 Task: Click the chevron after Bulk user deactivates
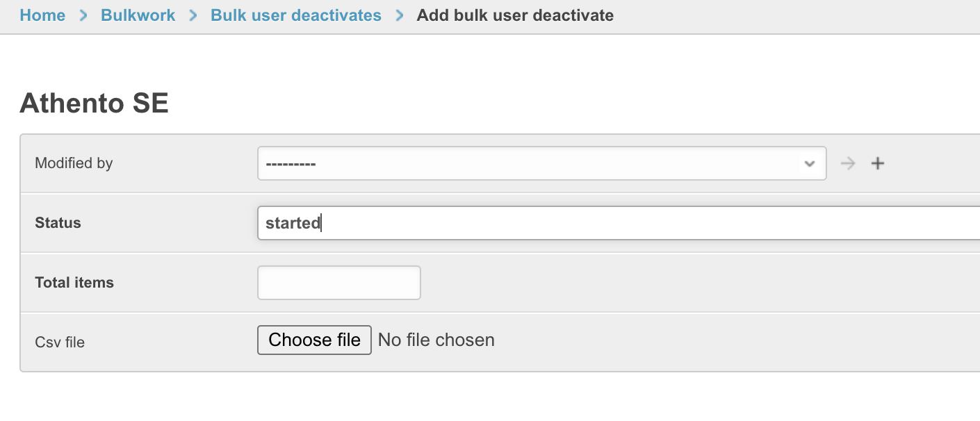coord(399,15)
